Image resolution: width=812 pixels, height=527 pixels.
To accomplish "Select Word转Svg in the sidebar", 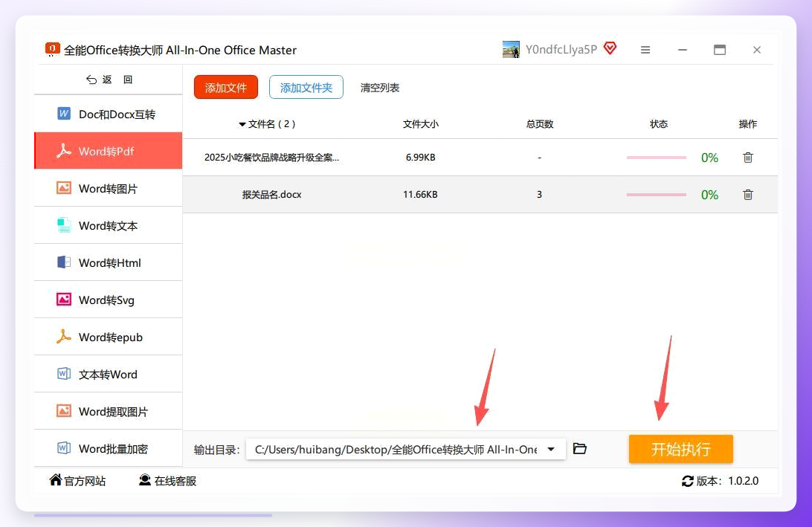I will coord(109,300).
